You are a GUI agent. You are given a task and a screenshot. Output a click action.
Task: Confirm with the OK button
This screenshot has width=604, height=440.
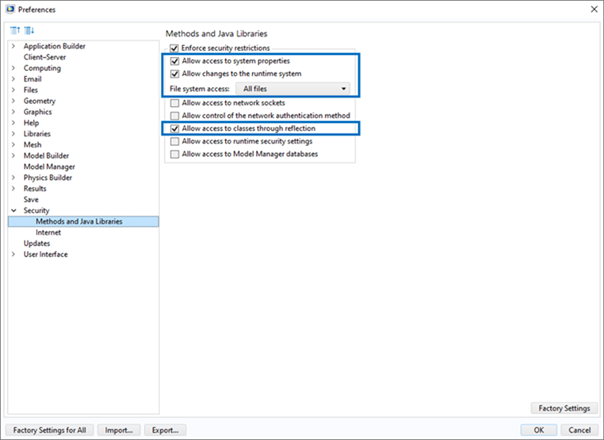click(539, 430)
